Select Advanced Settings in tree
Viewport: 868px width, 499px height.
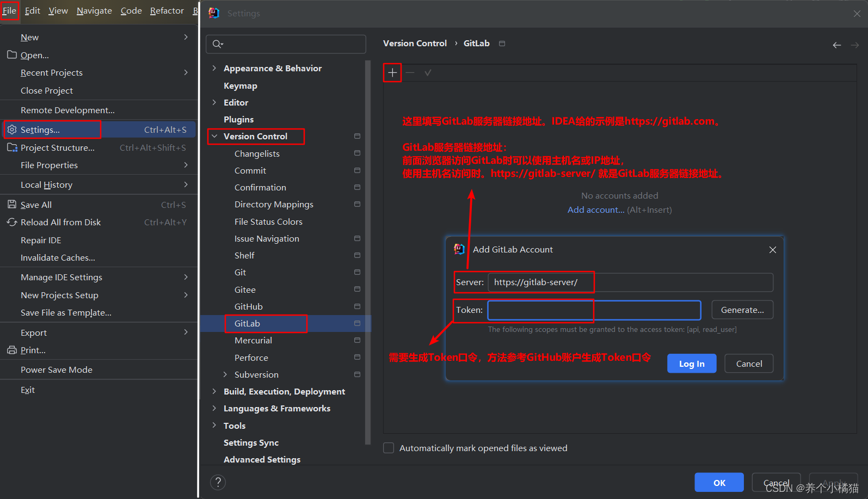click(262, 459)
